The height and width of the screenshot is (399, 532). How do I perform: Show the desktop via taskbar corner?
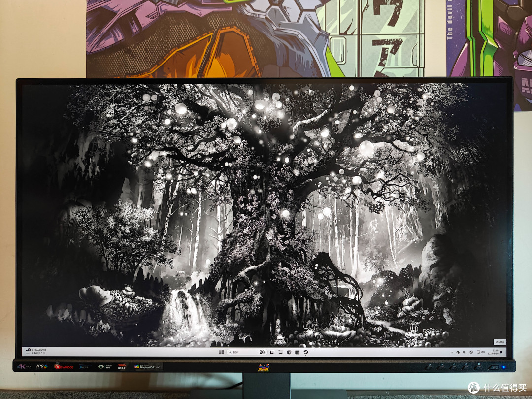[505, 352]
